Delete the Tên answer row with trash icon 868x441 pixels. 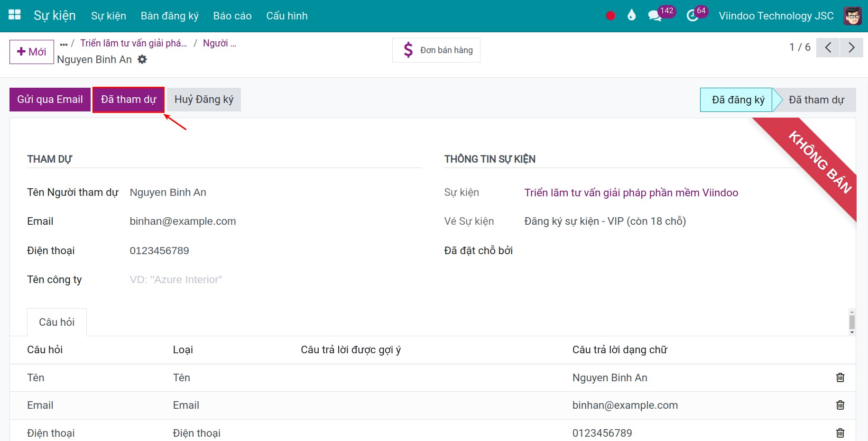tap(840, 377)
